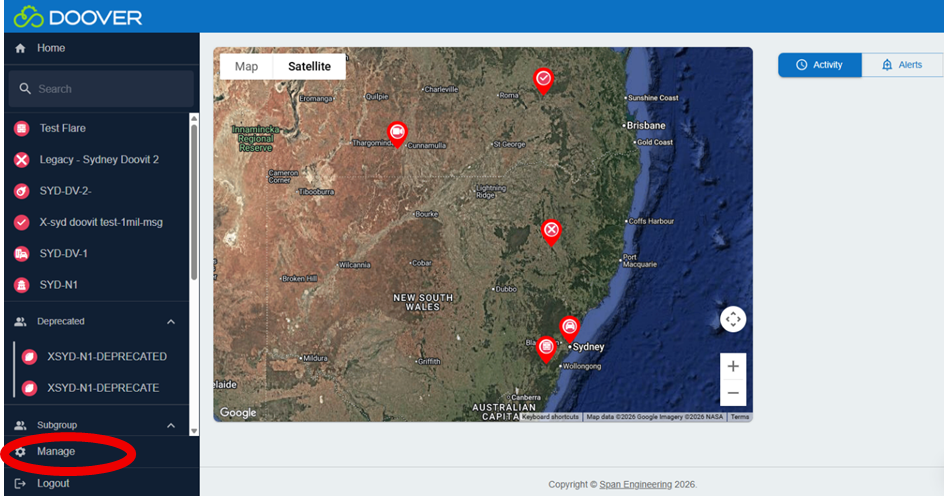Click the sidebar Search field
Viewport: 944px width, 496px height.
pyautogui.click(x=100, y=89)
